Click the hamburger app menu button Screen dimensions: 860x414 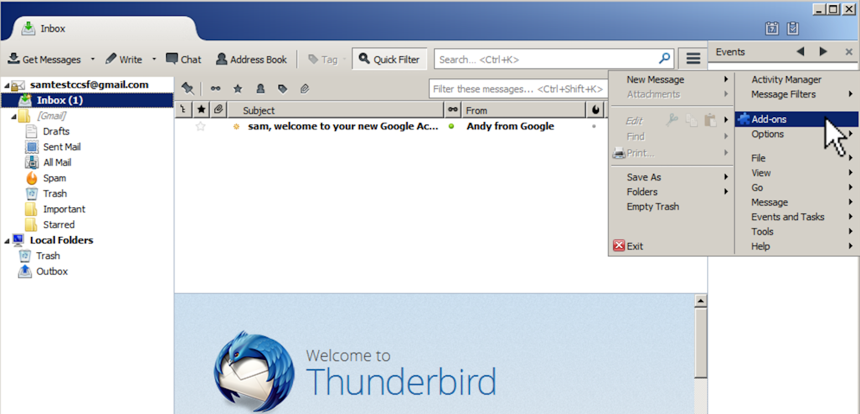tap(693, 58)
